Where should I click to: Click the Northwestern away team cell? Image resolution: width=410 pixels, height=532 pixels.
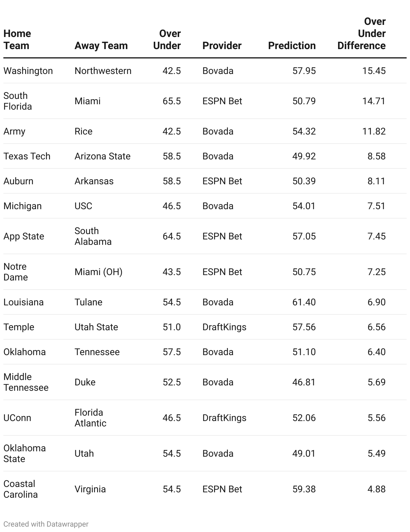point(103,71)
